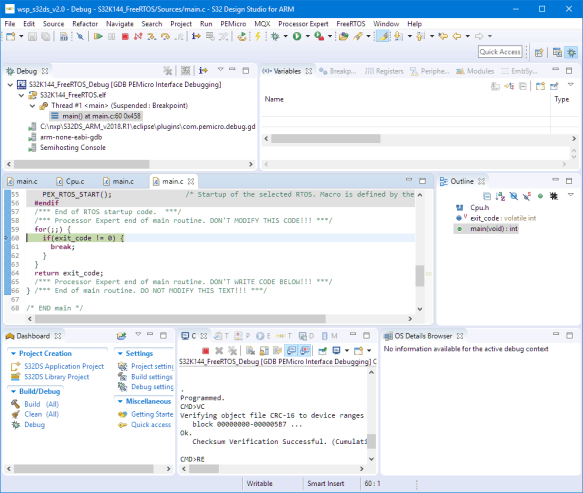Open the PEMicro menu
This screenshot has width=583, height=493.
[233, 24]
